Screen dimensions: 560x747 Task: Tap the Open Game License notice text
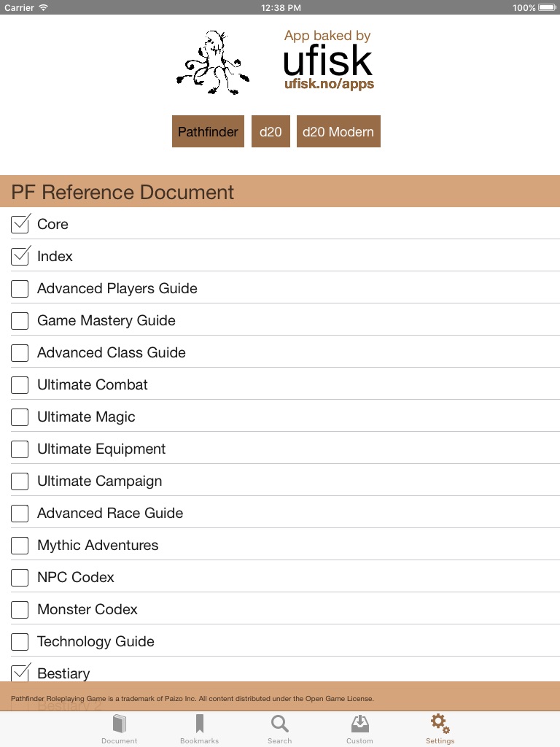pyautogui.click(x=192, y=698)
